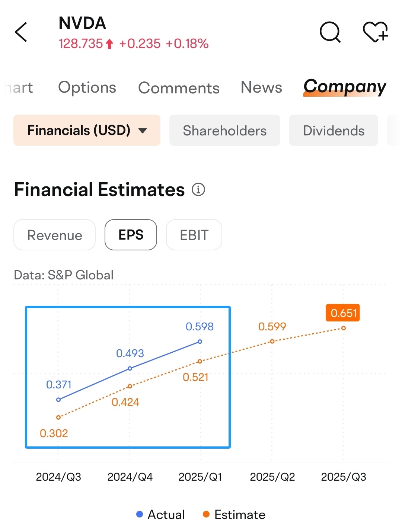Switch to the Options tab
Viewport: 402px width, 532px height.
[x=87, y=87]
